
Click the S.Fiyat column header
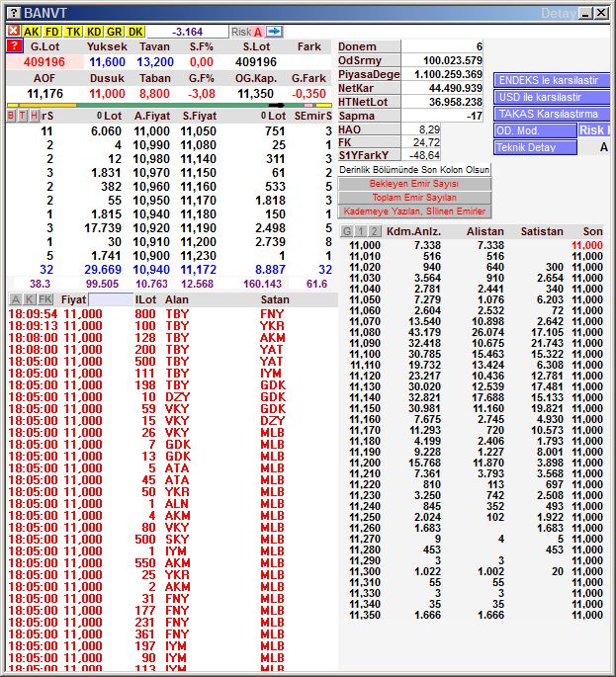(x=199, y=116)
